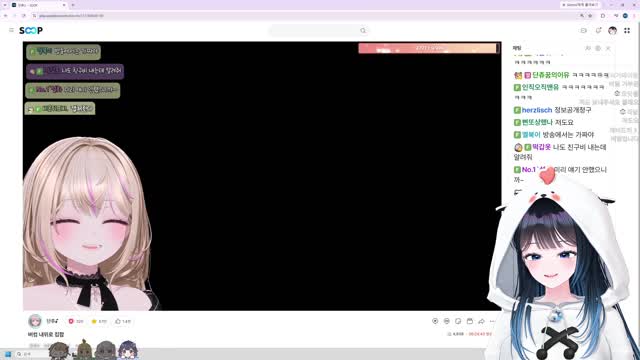The image size is (640, 360).
Task: Click the Windows taskbar search box
Action: click(x=32, y=354)
